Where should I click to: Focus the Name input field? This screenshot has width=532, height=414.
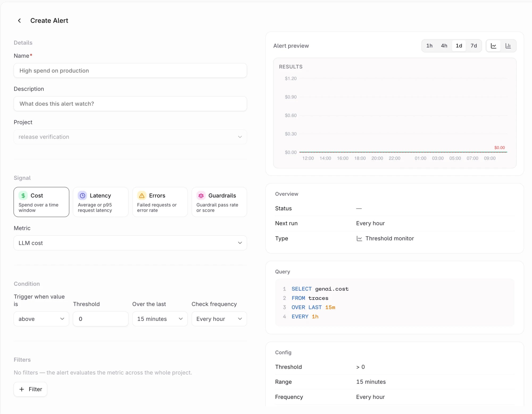[x=130, y=71]
